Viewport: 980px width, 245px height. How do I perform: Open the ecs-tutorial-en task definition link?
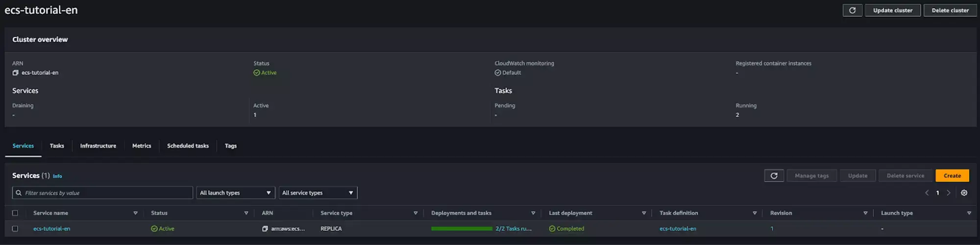678,229
